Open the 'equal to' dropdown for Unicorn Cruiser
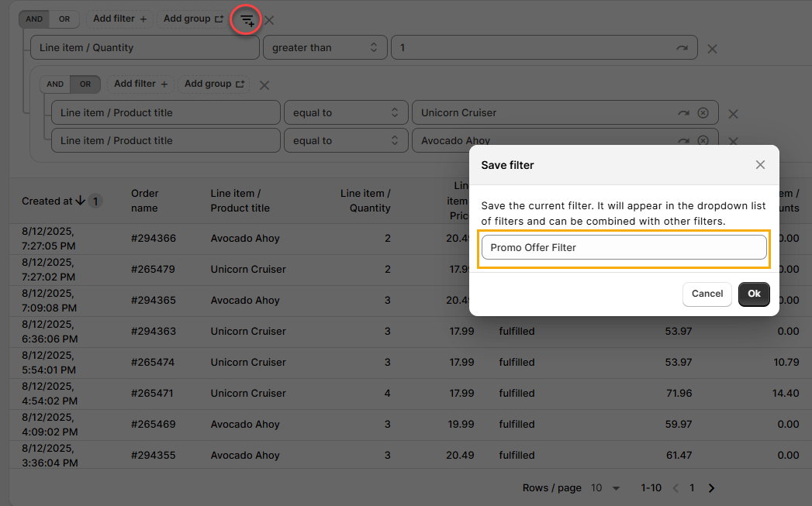 [x=345, y=113]
